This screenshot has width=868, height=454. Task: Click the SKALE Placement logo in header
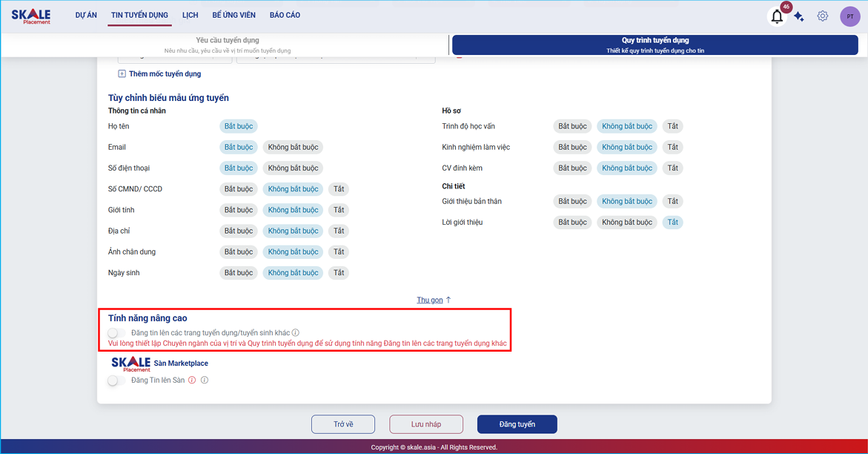[31, 16]
